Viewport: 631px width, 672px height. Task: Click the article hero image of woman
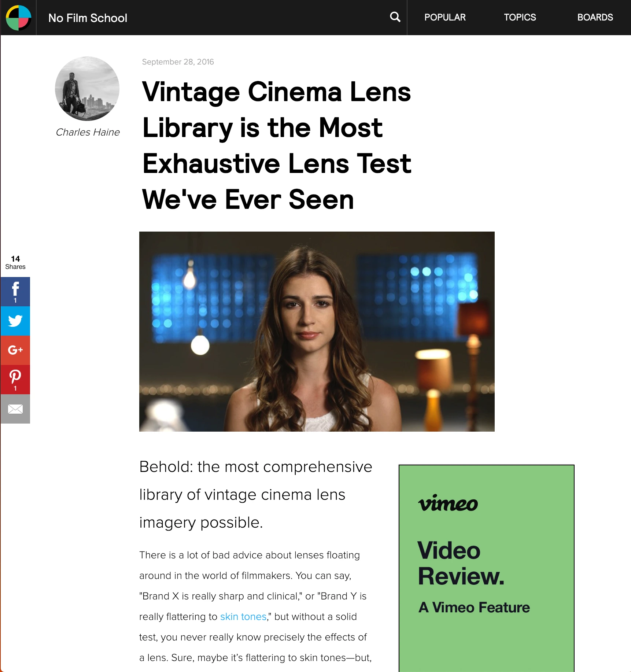[317, 332]
